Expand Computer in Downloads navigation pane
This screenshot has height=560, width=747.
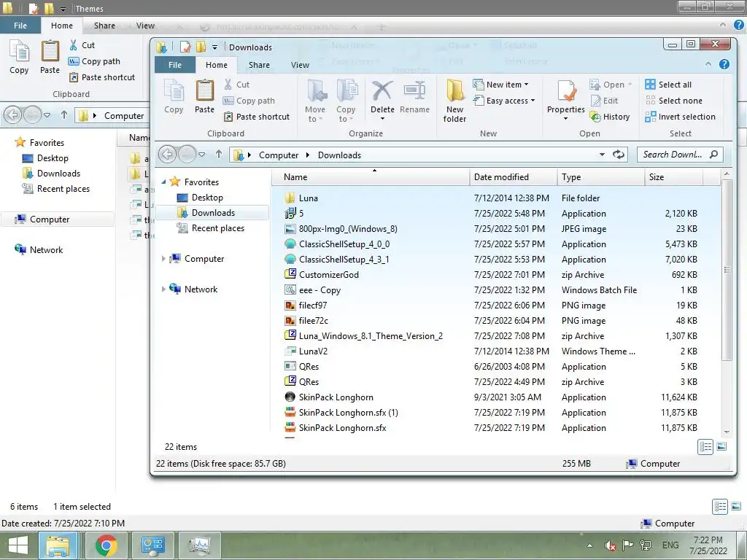click(163, 259)
